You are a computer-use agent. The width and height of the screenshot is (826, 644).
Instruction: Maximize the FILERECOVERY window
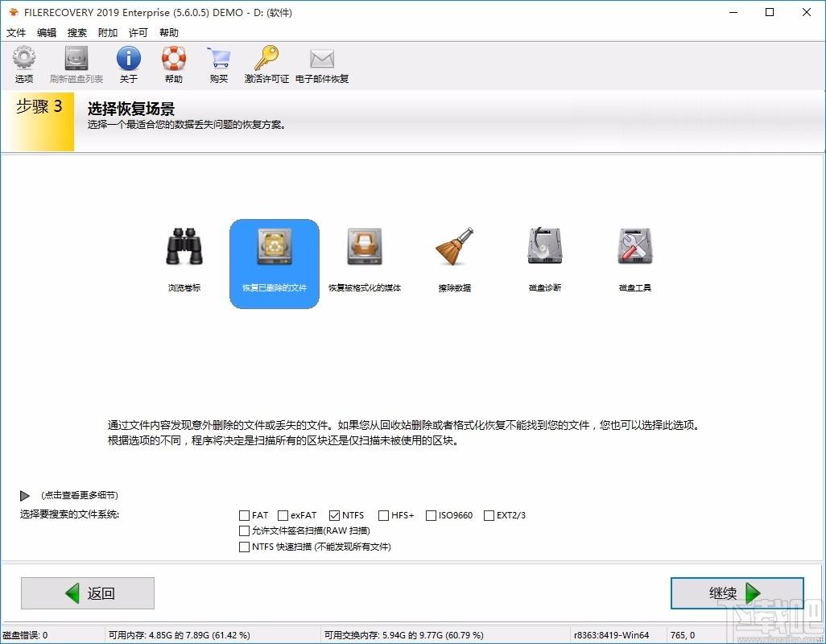pyautogui.click(x=770, y=12)
